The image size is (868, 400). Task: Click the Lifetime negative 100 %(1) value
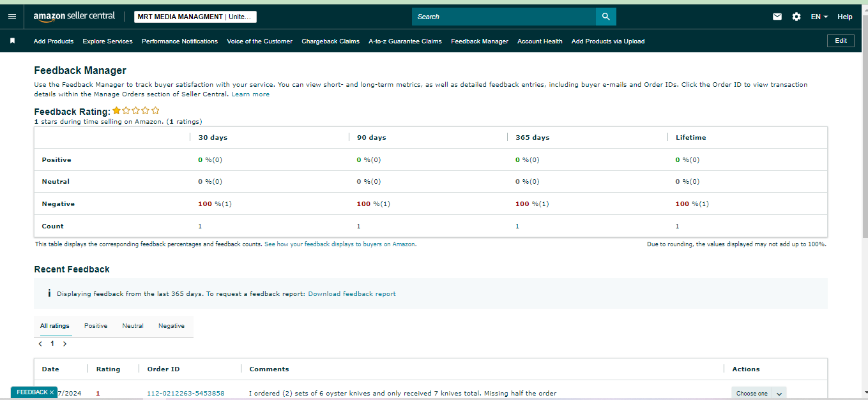coord(692,204)
